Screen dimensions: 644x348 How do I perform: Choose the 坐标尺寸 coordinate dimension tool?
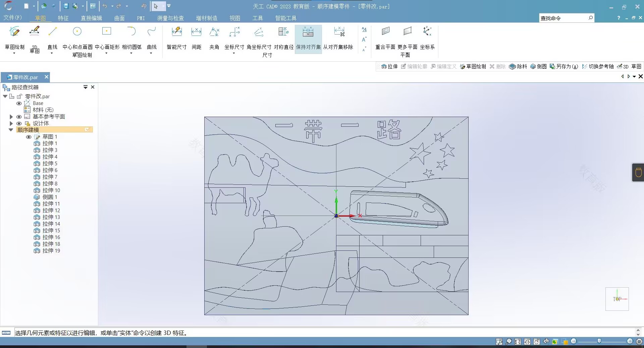click(234, 38)
